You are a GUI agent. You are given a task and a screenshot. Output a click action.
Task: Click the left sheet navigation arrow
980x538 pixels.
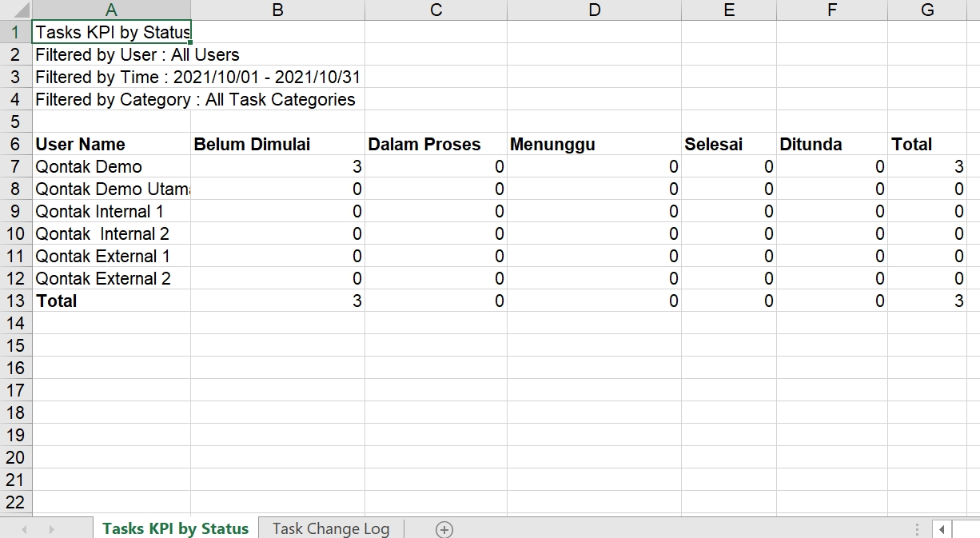coord(23,529)
